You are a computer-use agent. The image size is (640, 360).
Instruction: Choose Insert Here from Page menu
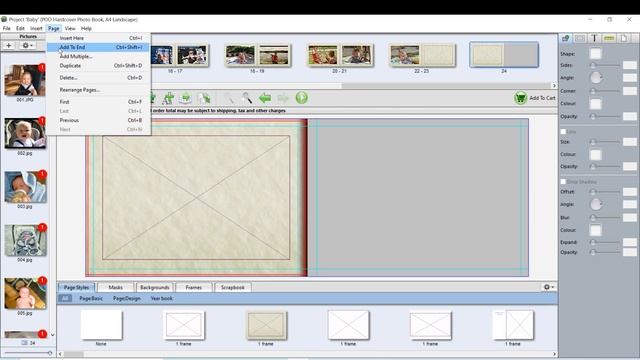point(98,38)
